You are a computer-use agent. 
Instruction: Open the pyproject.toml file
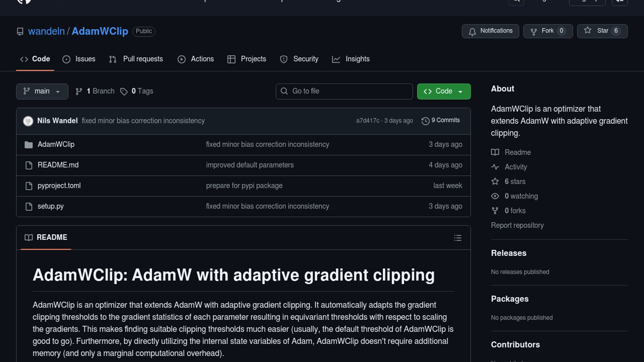tap(59, 186)
